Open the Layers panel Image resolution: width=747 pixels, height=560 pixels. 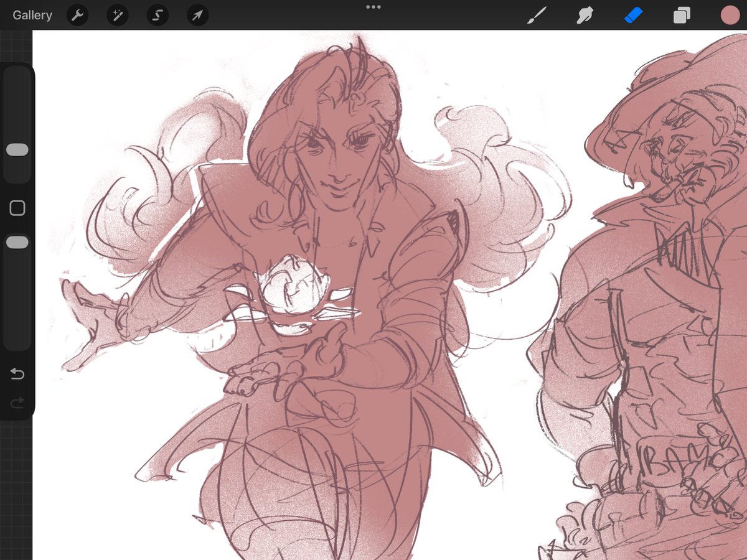(x=682, y=16)
